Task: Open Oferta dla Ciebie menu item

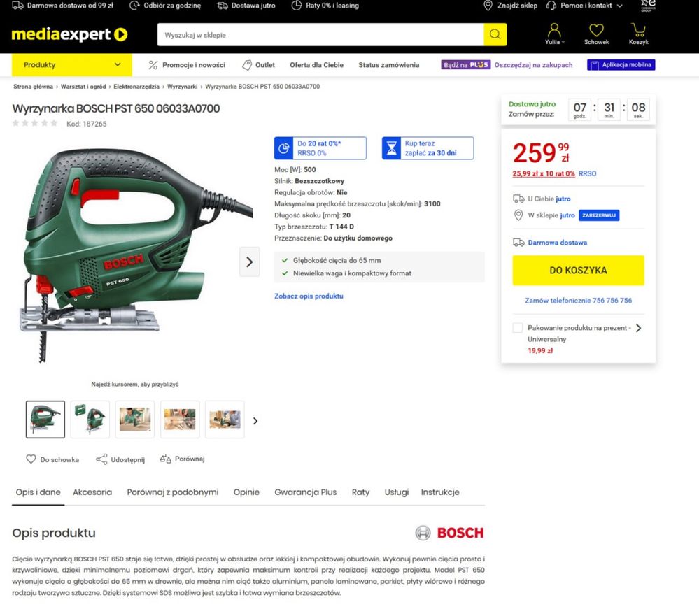Action: pos(316,65)
